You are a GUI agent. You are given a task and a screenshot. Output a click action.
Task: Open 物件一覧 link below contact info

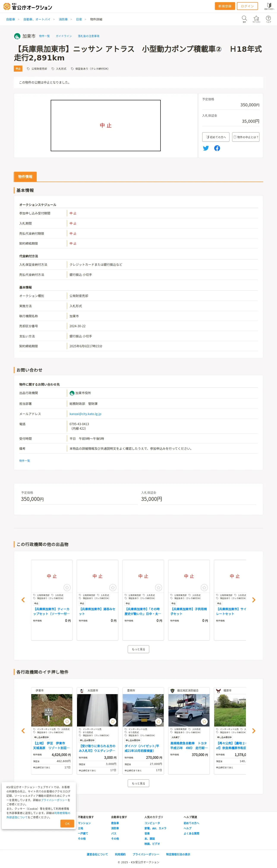(25, 461)
